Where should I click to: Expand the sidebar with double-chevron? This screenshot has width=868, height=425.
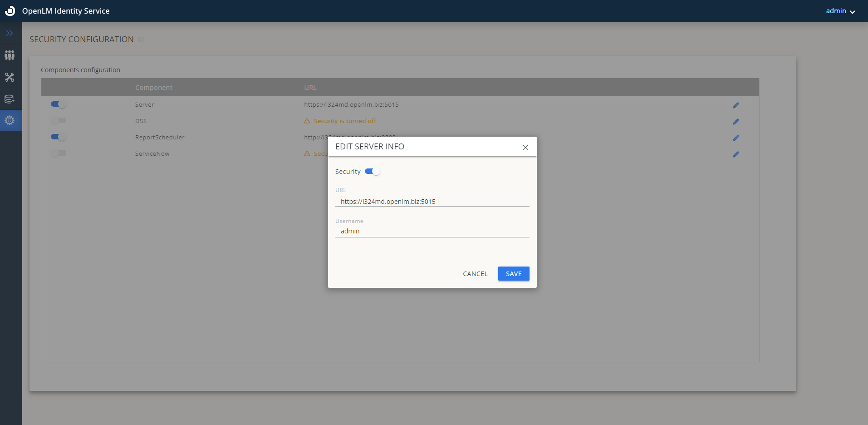coord(10,33)
